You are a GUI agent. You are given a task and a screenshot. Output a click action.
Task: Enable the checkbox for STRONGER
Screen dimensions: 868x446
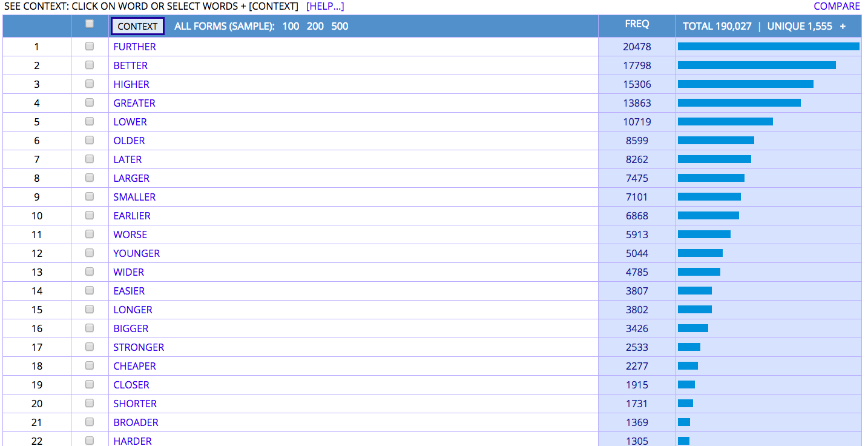90,347
